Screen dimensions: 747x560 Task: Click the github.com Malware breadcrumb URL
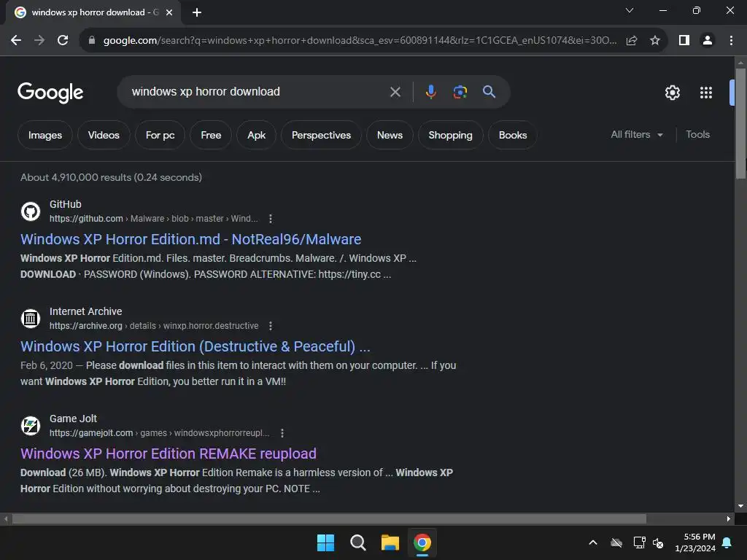click(153, 219)
